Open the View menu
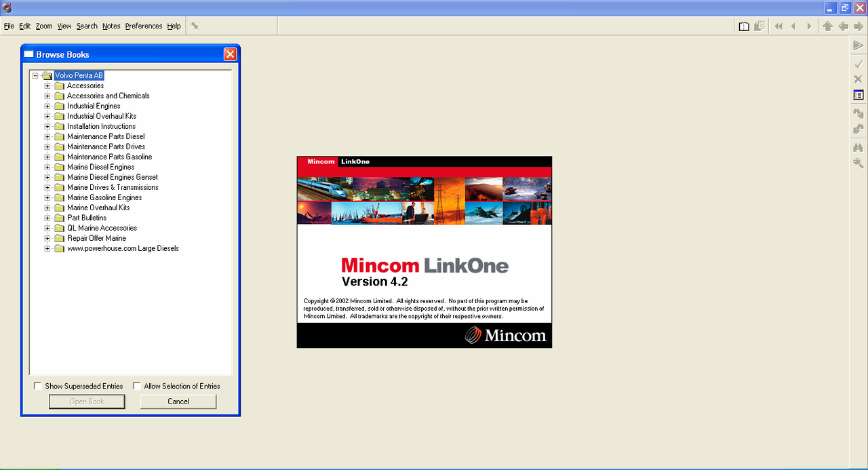 pyautogui.click(x=64, y=26)
